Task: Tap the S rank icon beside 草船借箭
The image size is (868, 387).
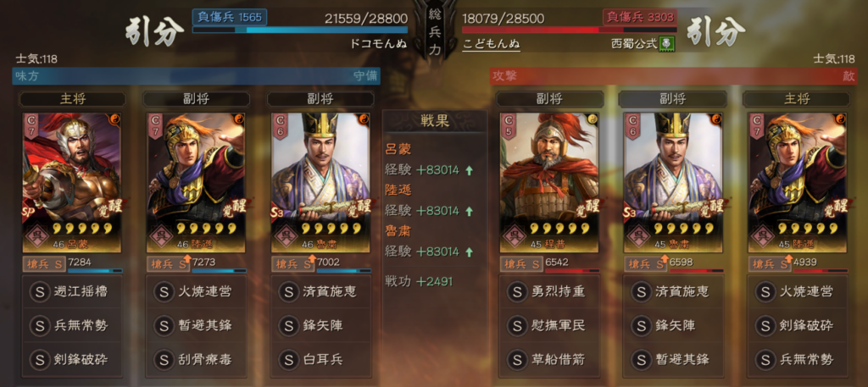Action: coord(517,359)
